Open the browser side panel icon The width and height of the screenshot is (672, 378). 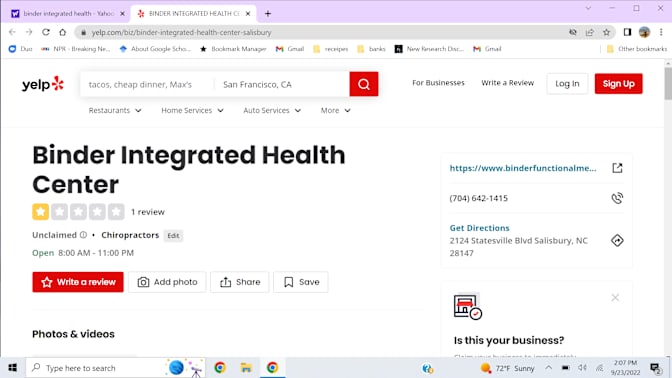pyautogui.click(x=627, y=32)
